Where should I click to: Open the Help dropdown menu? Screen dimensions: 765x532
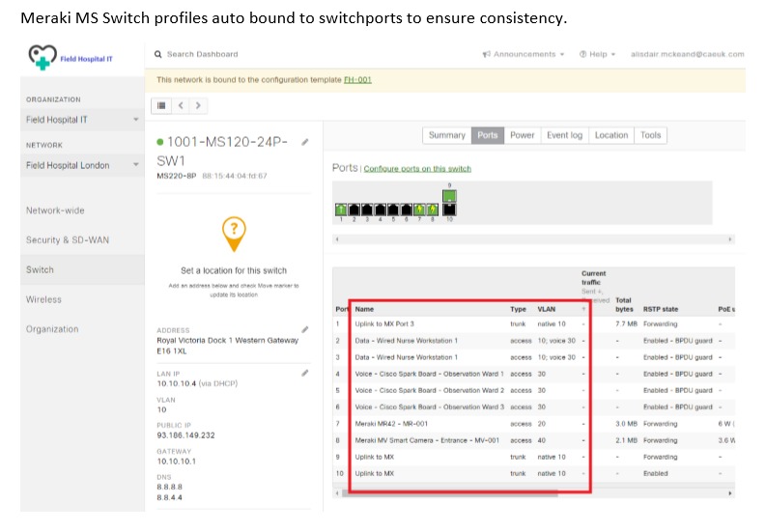[x=598, y=54]
